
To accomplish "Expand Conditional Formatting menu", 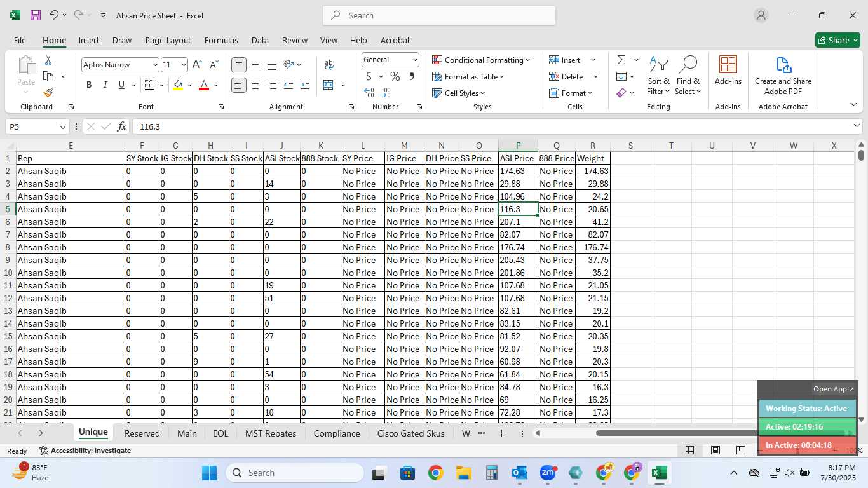I will point(481,60).
